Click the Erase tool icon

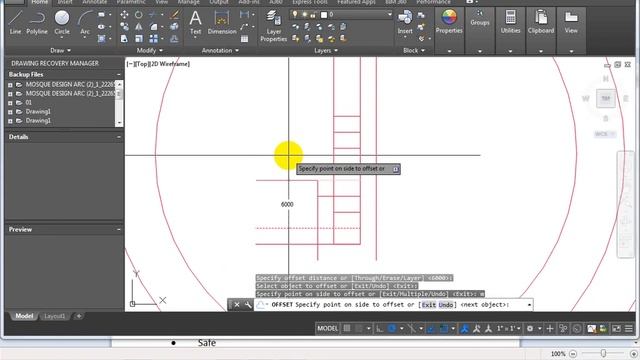click(x=175, y=15)
